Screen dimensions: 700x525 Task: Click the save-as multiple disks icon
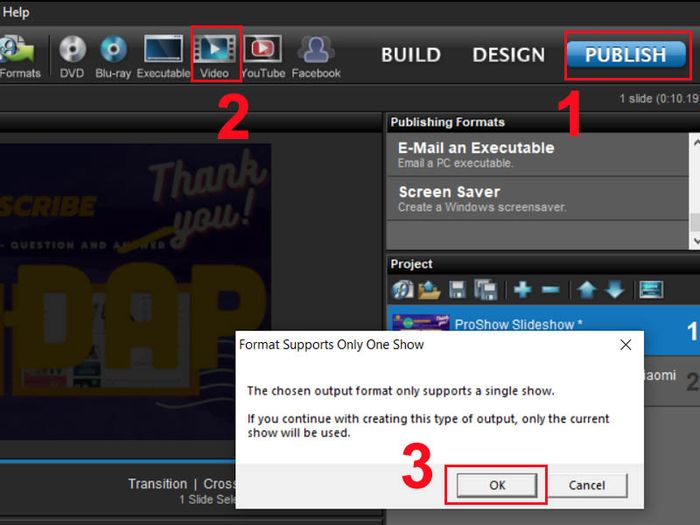(x=486, y=290)
